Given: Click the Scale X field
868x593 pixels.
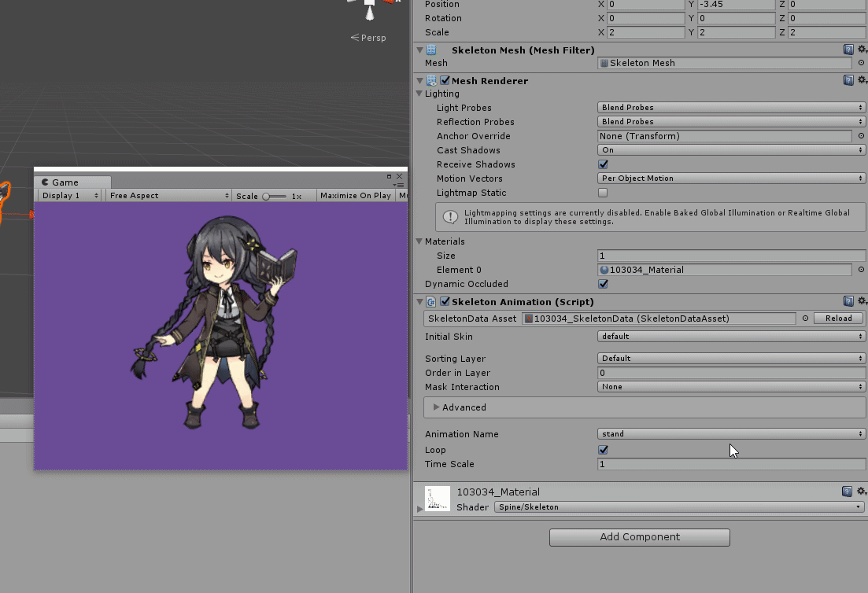Looking at the screenshot, I should pyautogui.click(x=646, y=32).
